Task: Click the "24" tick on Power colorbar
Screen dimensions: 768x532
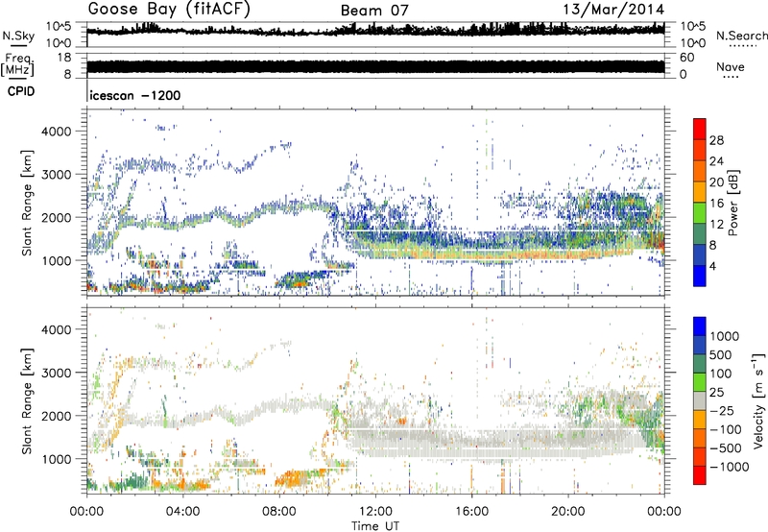Action: (x=716, y=161)
